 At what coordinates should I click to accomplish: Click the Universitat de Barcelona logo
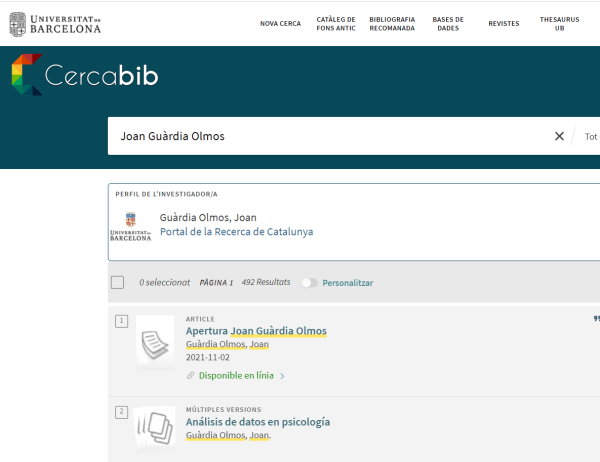[55, 24]
